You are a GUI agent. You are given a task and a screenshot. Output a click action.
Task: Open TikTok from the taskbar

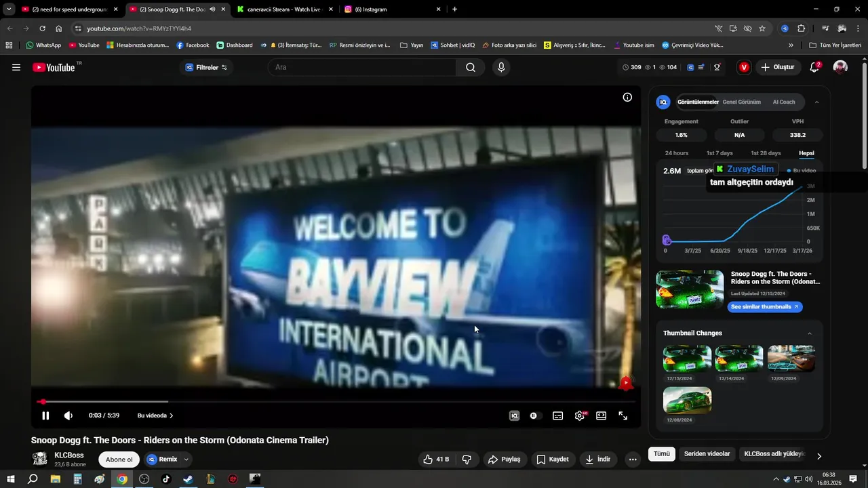click(166, 479)
